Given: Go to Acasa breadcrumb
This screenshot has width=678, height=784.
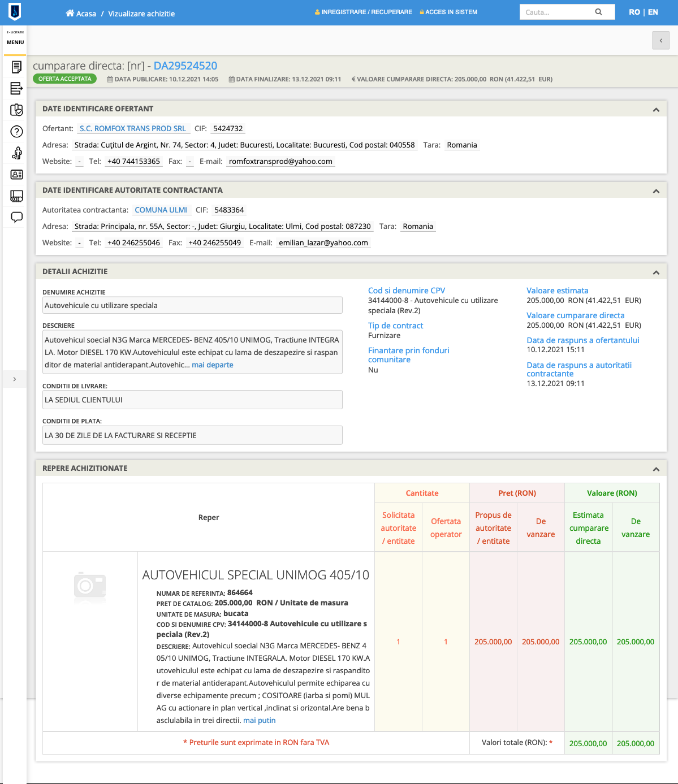Looking at the screenshot, I should point(86,14).
